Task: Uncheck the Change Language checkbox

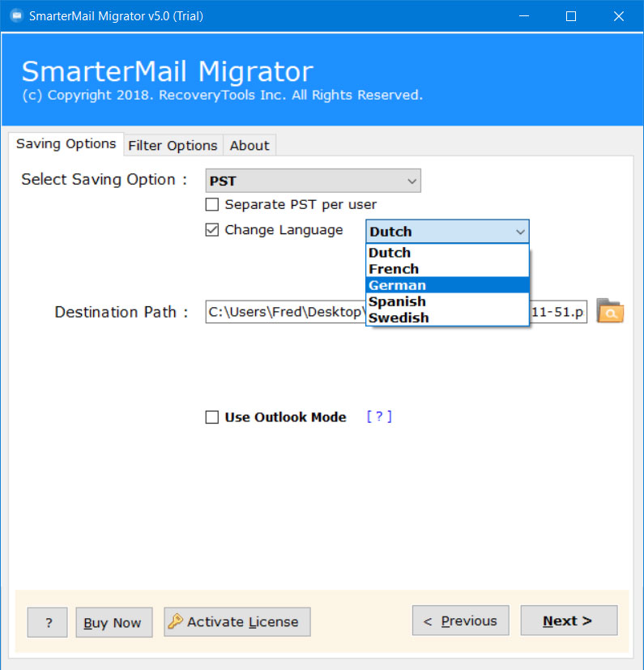Action: click(x=212, y=230)
